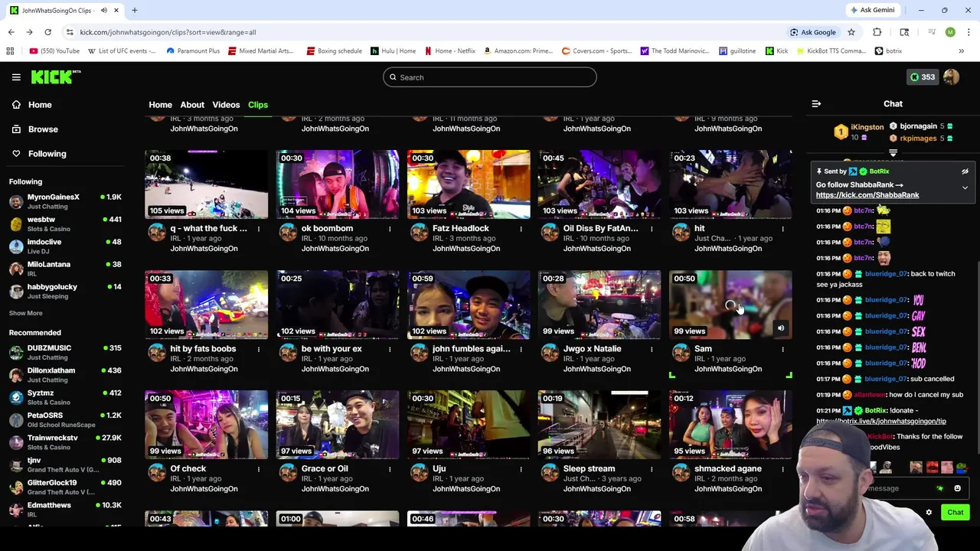
Task: Click the Kick logo
Action: (x=56, y=77)
